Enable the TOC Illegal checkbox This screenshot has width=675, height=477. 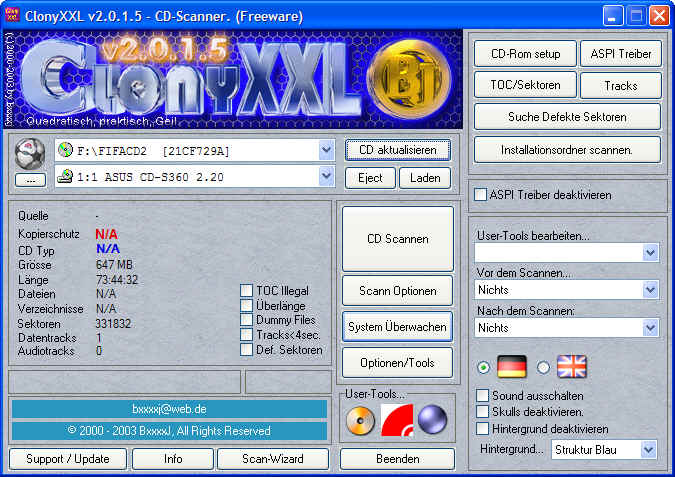247,291
